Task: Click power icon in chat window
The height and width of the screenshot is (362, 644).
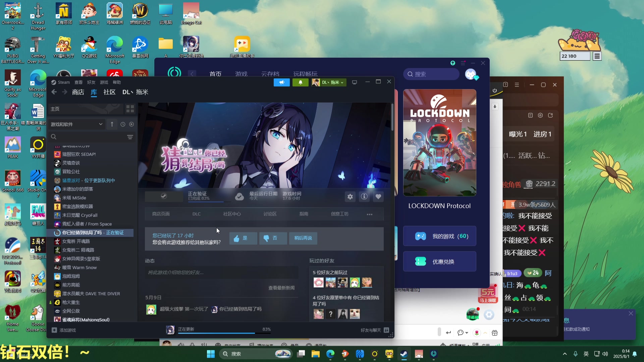Action: [x=495, y=90]
